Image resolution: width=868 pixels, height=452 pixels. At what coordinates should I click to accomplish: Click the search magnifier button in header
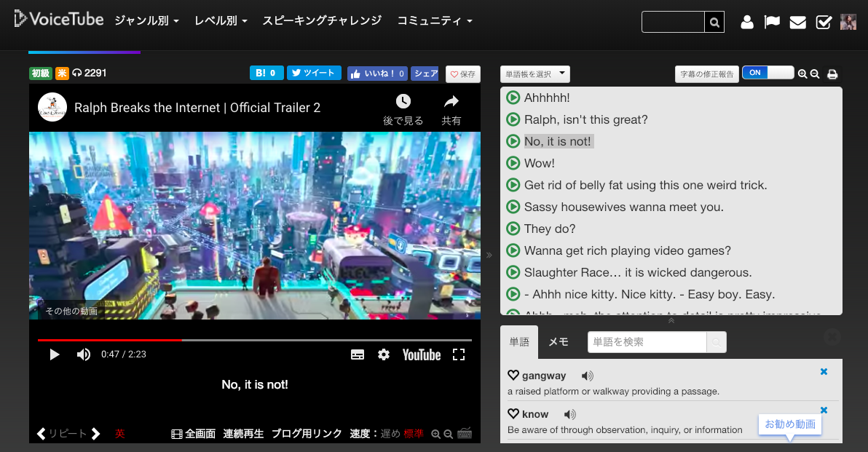(x=714, y=22)
